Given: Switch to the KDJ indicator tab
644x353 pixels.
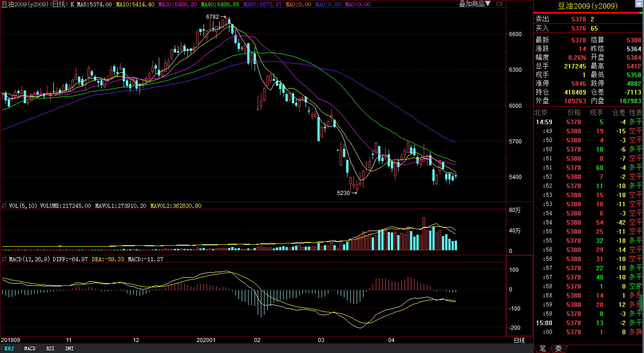Looking at the screenshot, I should 9,348.
